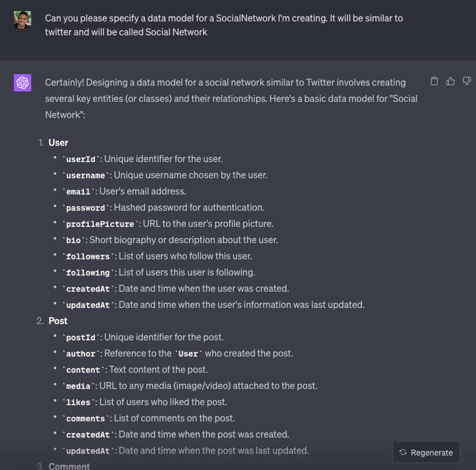Screen dimensions: 476x470
Task: Click the media code term
Action: coord(78,386)
